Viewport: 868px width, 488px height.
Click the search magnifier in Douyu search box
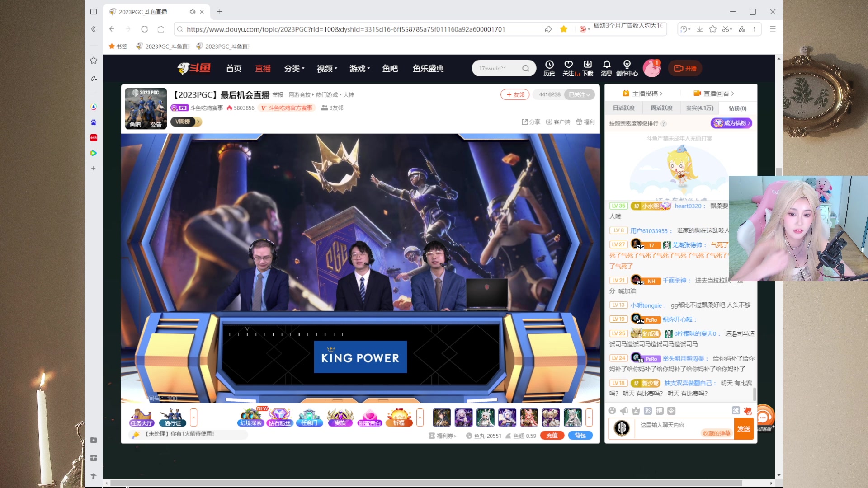[525, 68]
